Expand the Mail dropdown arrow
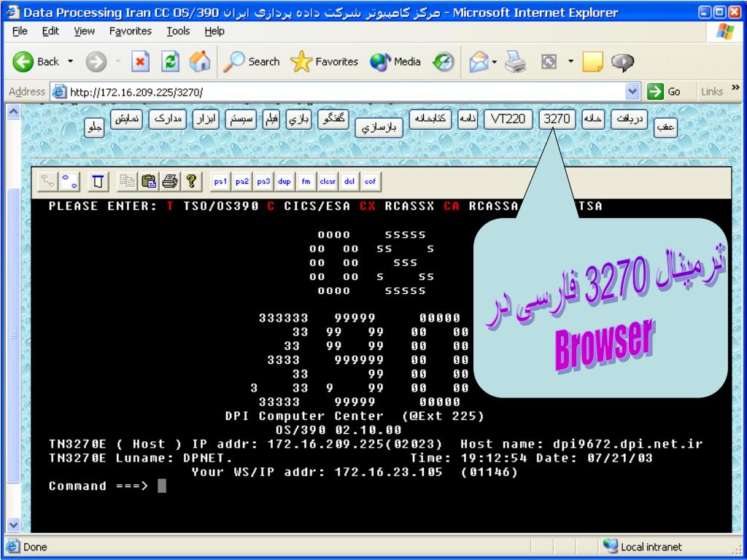The height and width of the screenshot is (560, 747). [x=494, y=62]
